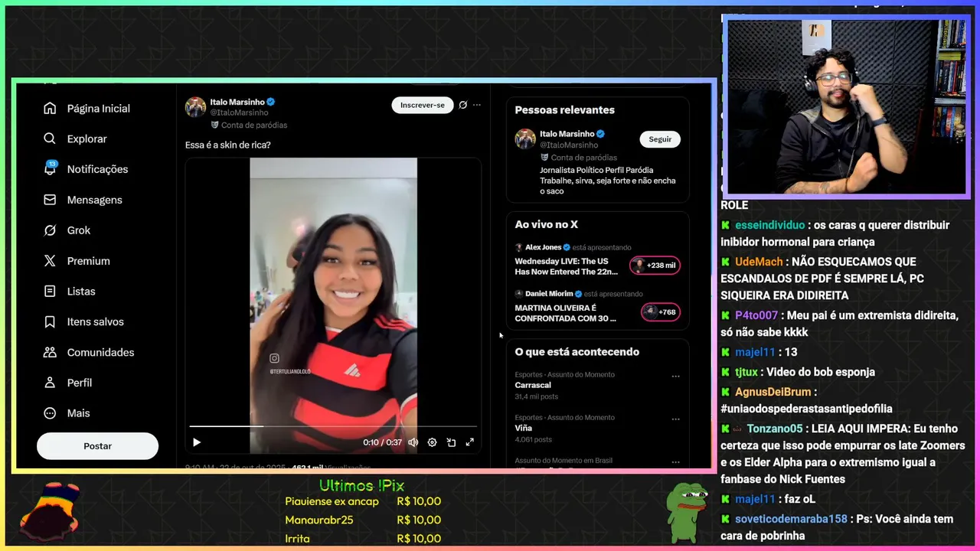Click 'Ao vivo no X' heading
This screenshot has width=980, height=551.
(x=547, y=224)
